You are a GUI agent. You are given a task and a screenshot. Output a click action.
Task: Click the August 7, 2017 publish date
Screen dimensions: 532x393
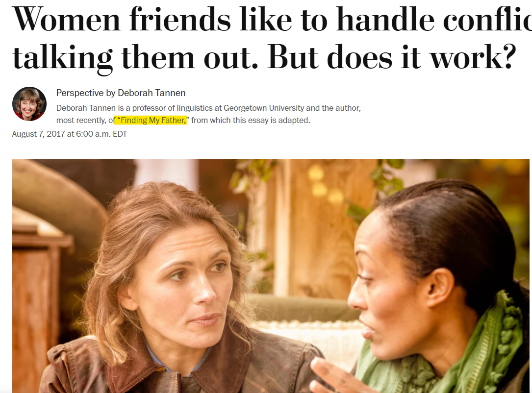click(x=38, y=134)
